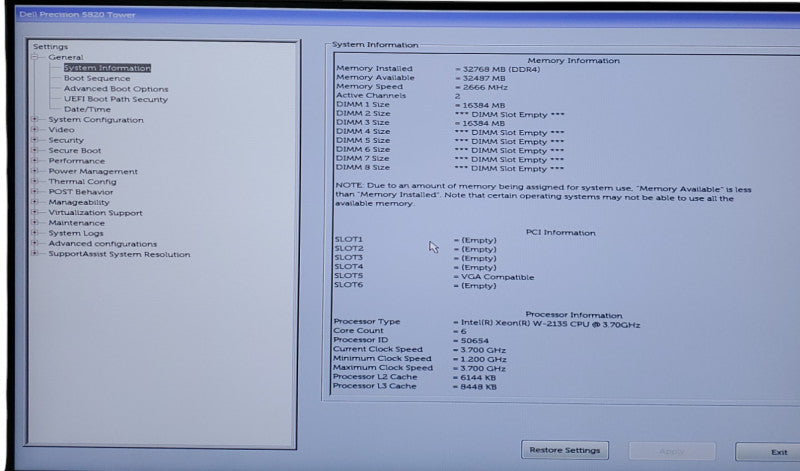Collapse the General tree node

[35, 57]
